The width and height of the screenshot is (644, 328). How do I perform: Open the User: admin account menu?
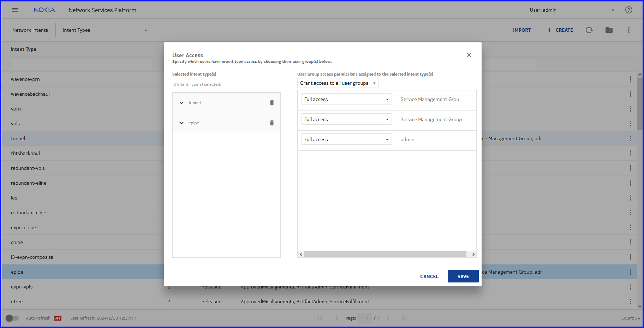click(572, 10)
